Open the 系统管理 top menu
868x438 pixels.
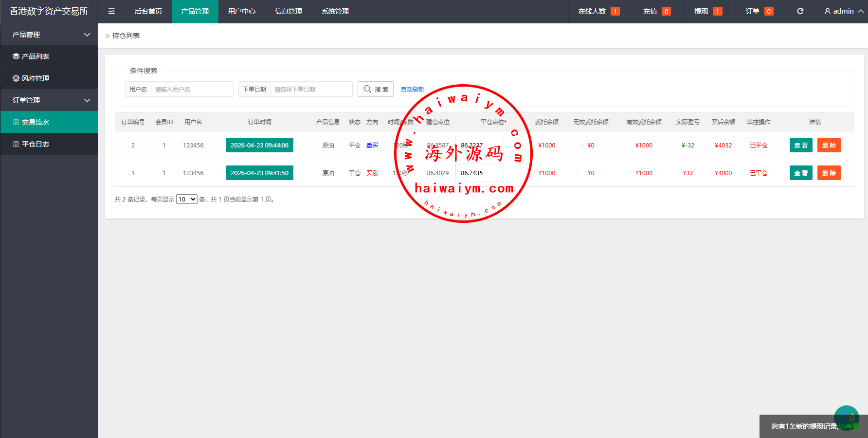(335, 11)
